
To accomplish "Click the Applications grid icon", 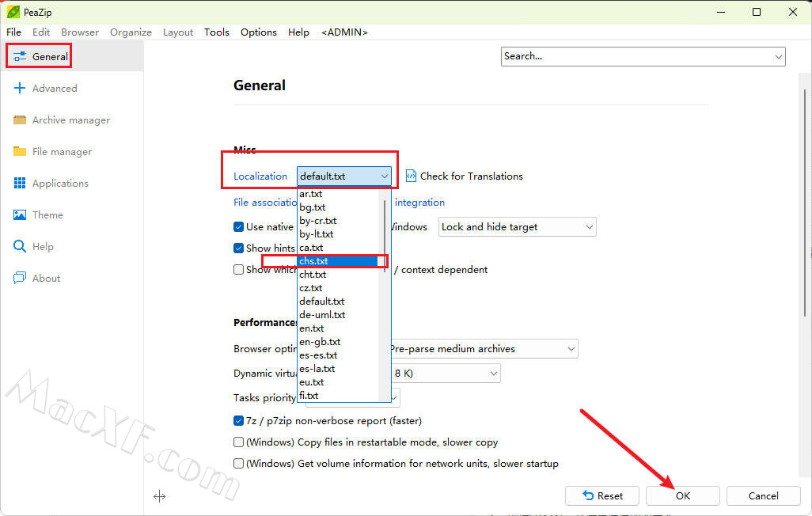I will point(20,183).
